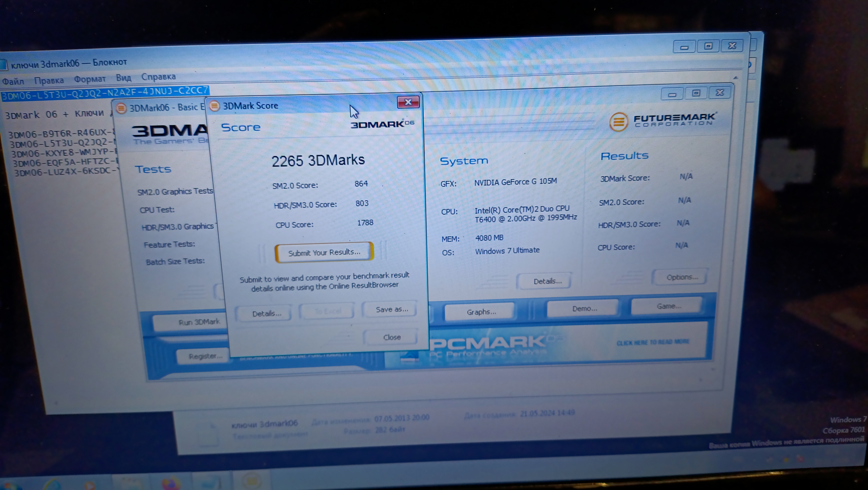This screenshot has height=490, width=868.
Task: Click HDR/SM3.0 Score value 803
Action: click(362, 203)
